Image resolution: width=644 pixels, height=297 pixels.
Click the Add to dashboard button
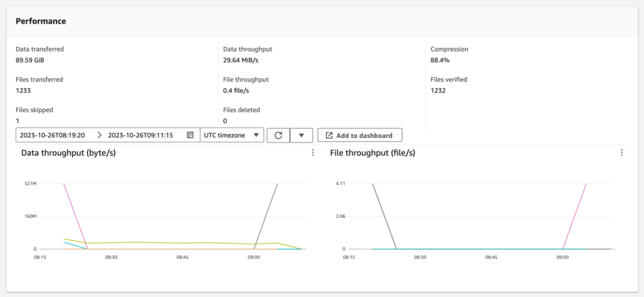[x=359, y=135]
